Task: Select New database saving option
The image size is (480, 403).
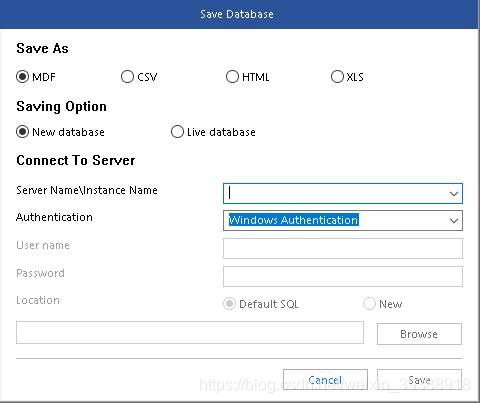Action: [x=23, y=132]
